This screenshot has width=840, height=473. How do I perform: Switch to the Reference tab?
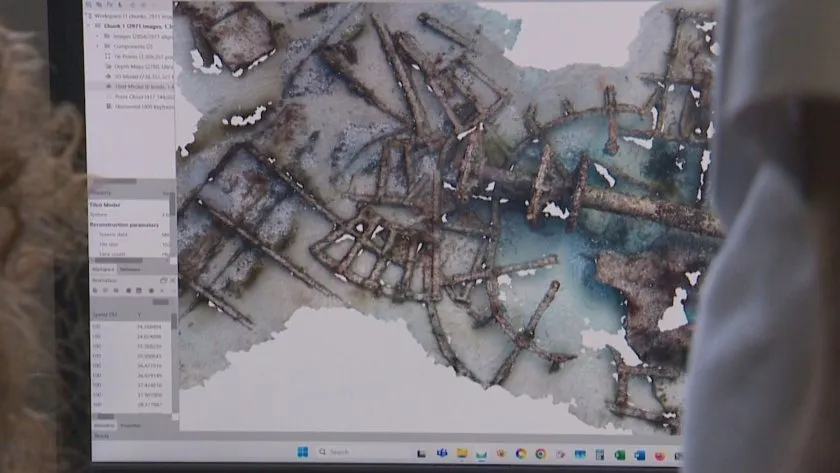130,269
